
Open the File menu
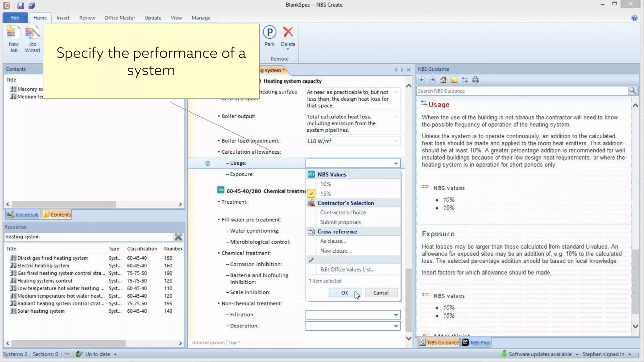coord(15,18)
